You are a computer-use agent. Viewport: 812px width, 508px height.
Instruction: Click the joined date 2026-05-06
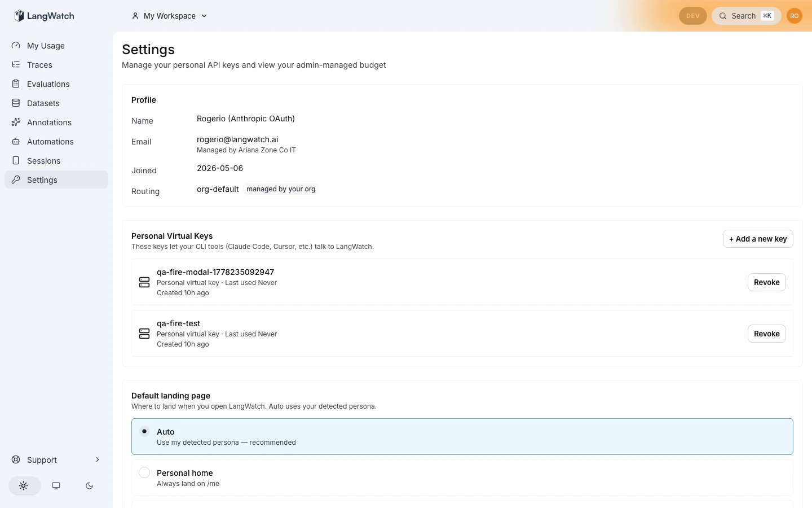click(x=220, y=168)
